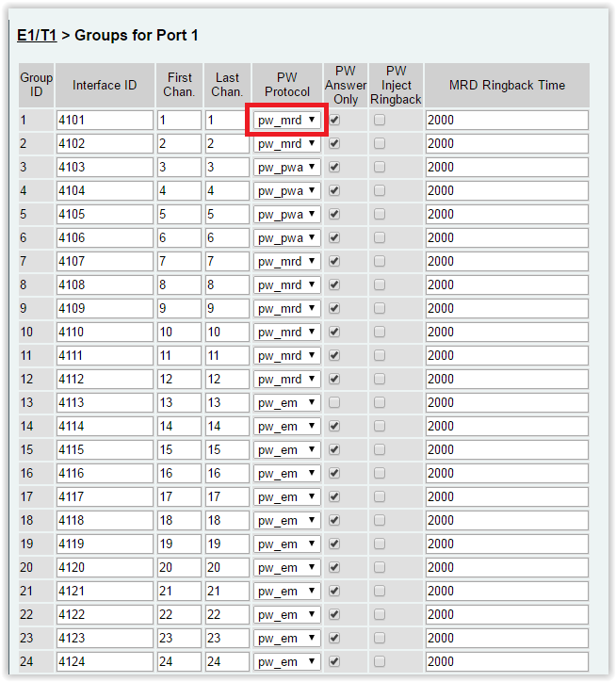Select the Last Chan. column header

[227, 85]
